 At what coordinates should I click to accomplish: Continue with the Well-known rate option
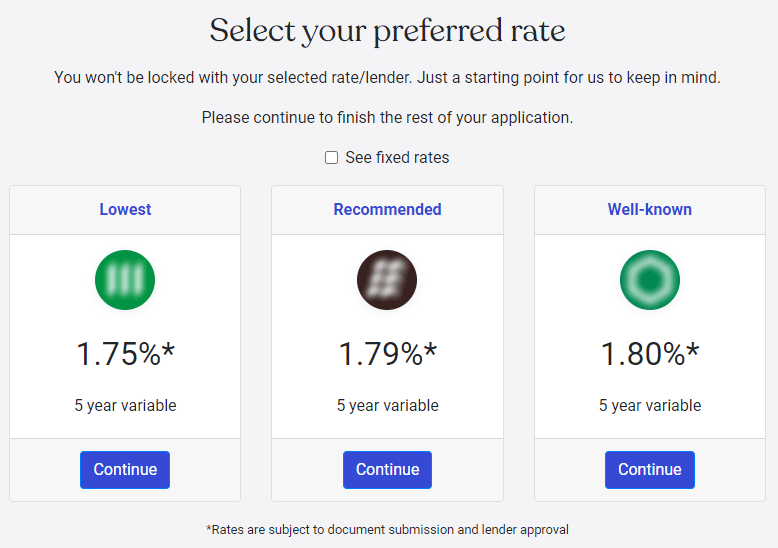(x=649, y=470)
